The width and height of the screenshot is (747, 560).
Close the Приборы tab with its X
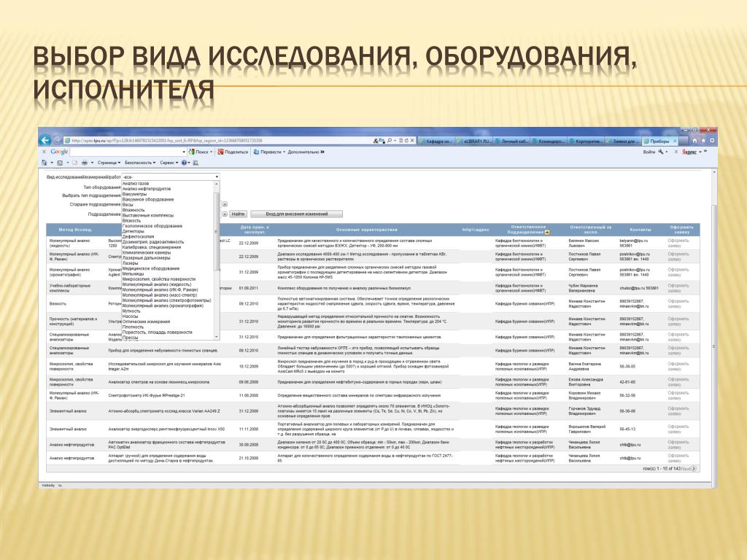[675, 141]
